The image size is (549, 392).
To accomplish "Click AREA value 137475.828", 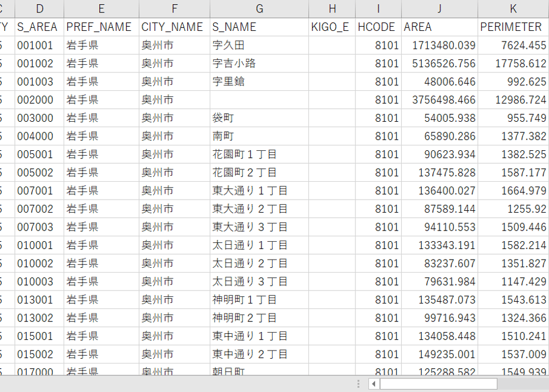I will click(440, 173).
